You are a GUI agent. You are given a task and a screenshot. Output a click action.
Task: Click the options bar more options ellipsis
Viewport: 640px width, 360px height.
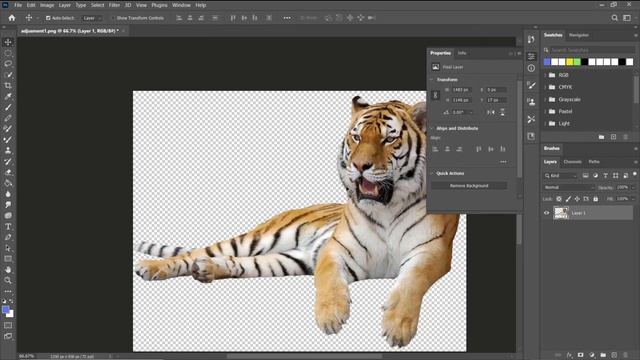pos(287,18)
